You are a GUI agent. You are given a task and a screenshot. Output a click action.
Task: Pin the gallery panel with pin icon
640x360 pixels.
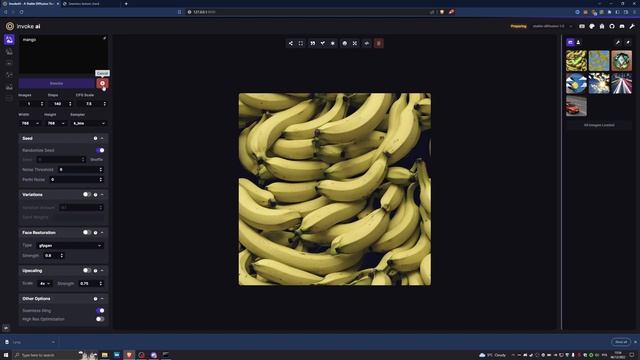coord(628,42)
